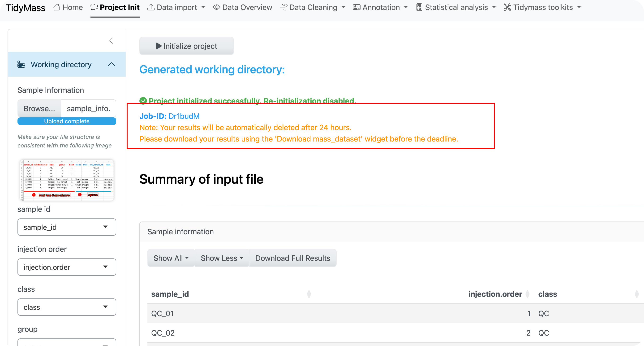Click the Data Cleaning wind icon
The width and height of the screenshot is (644, 346).
pyautogui.click(x=283, y=7)
